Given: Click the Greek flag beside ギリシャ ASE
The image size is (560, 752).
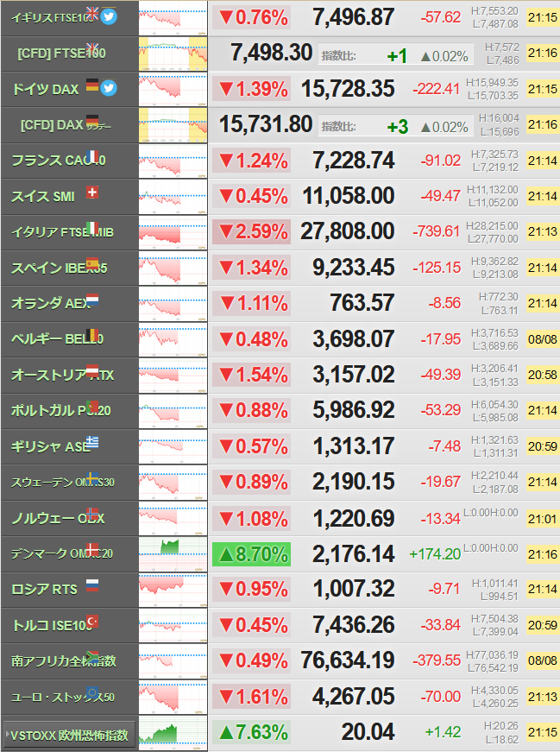Looking at the screenshot, I should [x=92, y=442].
